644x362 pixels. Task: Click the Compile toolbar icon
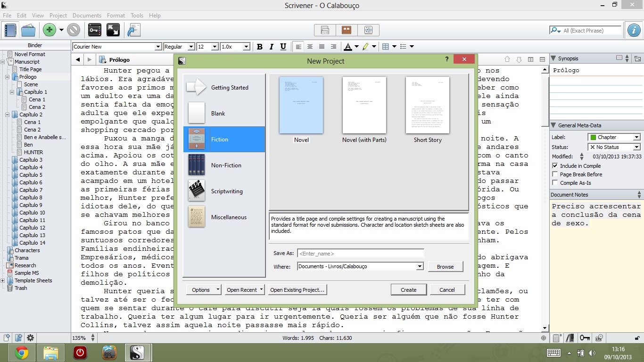click(134, 30)
